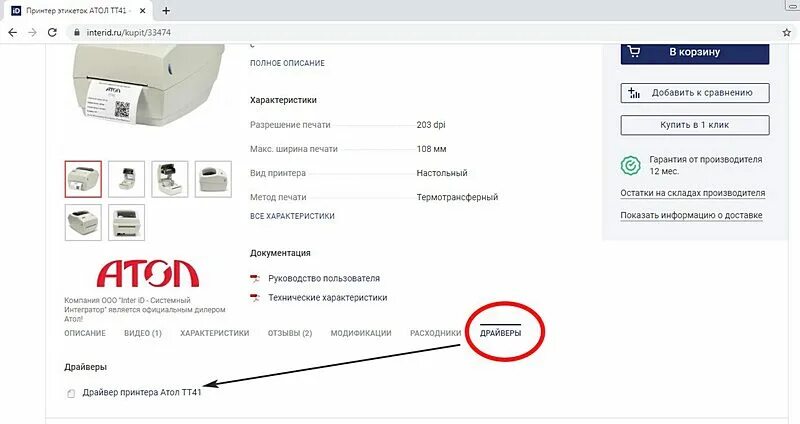
Task: Click the Разрешение печати label
Action: coord(290,125)
